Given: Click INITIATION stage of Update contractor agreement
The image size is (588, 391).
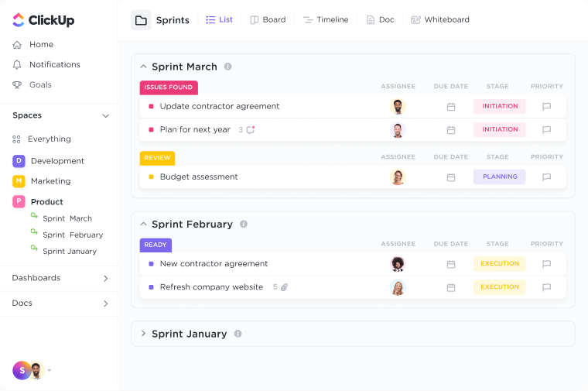Looking at the screenshot, I should tap(500, 107).
